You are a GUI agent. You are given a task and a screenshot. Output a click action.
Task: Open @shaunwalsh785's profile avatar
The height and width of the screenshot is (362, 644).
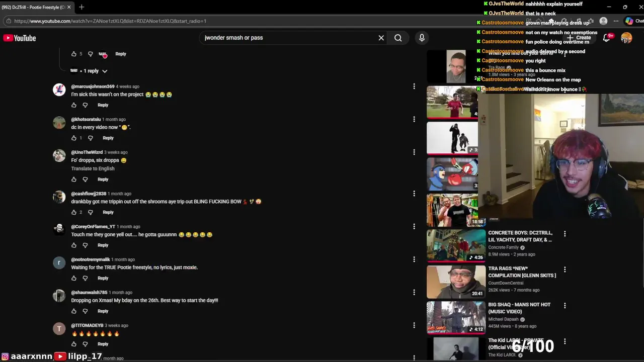[59, 296]
